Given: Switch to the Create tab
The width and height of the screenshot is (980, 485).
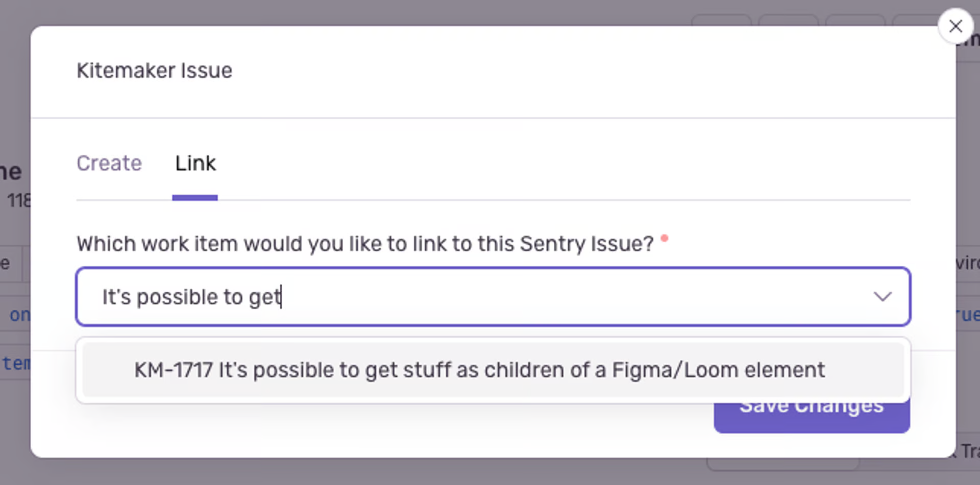Looking at the screenshot, I should pyautogui.click(x=109, y=163).
